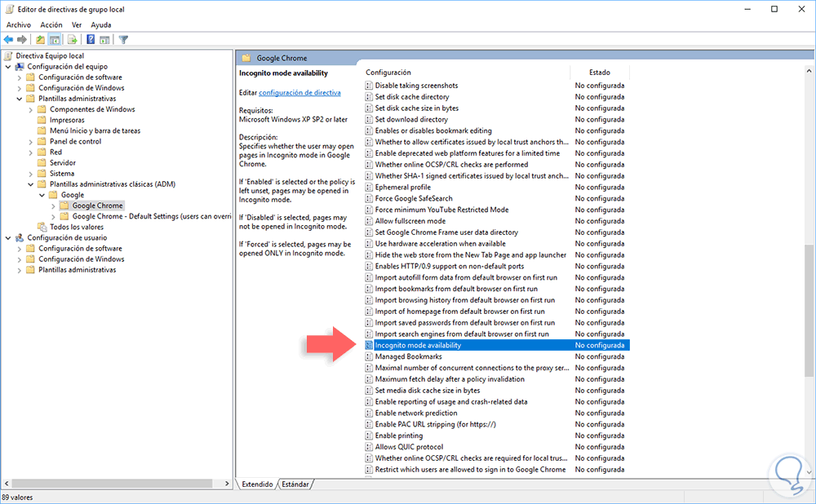Image resolution: width=816 pixels, height=504 pixels.
Task: Click the tree pane horizontal scrollbar right arrow
Action: tap(226, 484)
